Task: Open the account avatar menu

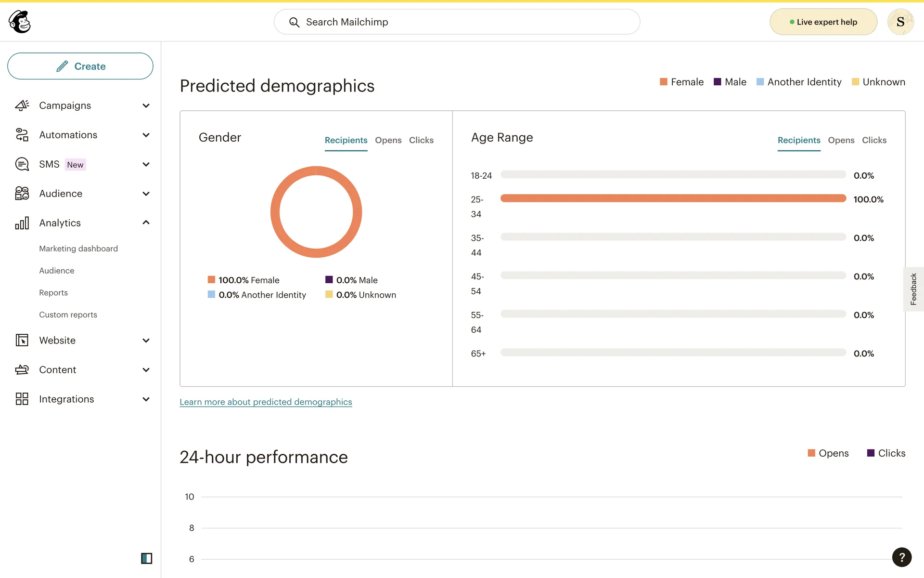Action: point(900,22)
